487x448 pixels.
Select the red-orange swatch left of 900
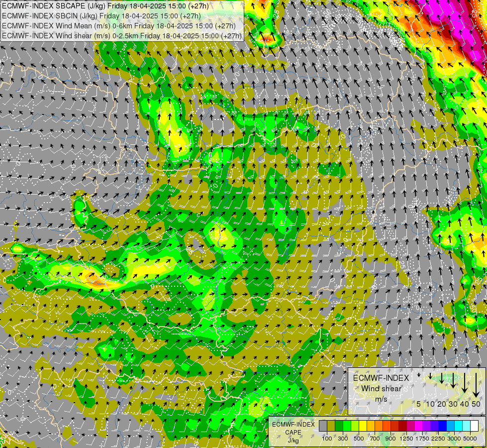tap(387, 426)
